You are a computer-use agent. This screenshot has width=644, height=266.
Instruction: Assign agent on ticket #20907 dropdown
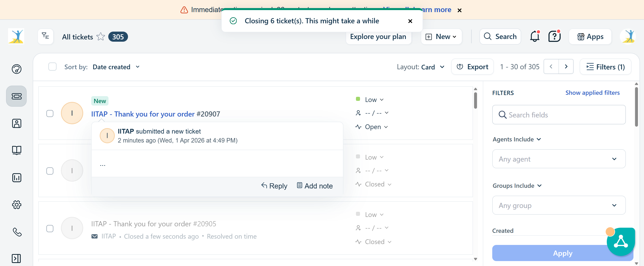click(372, 113)
